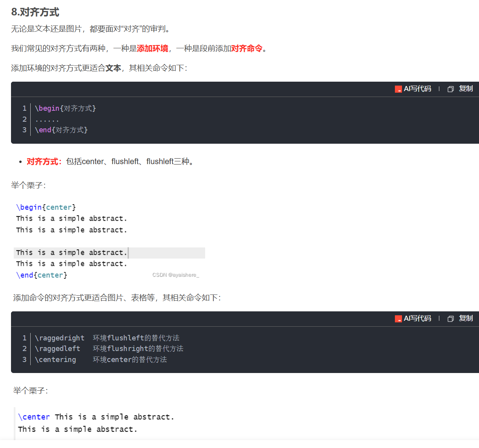This screenshot has width=479, height=448.
Task: Click the AI写代码 label in the lower toolbar
Action: (x=417, y=318)
